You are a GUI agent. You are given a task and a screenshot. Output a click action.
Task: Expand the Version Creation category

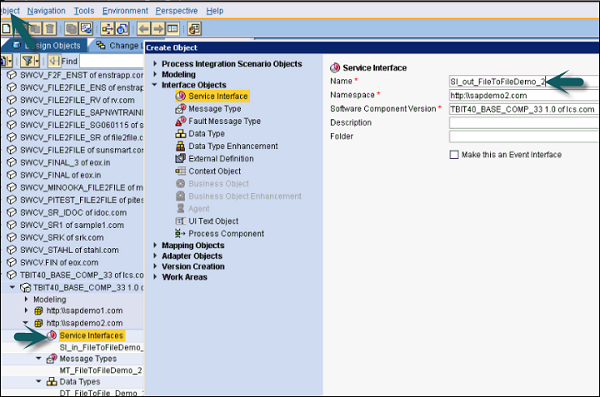click(155, 266)
